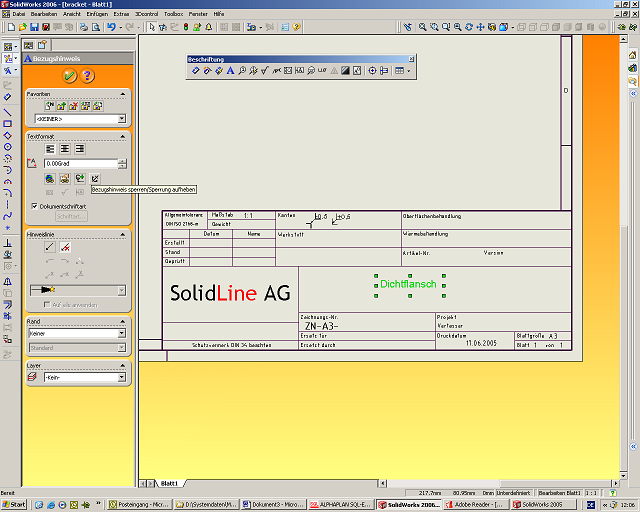This screenshot has height=512, width=640.
Task: Select the straight leader option under Hinweislinie
Action: (x=50, y=247)
